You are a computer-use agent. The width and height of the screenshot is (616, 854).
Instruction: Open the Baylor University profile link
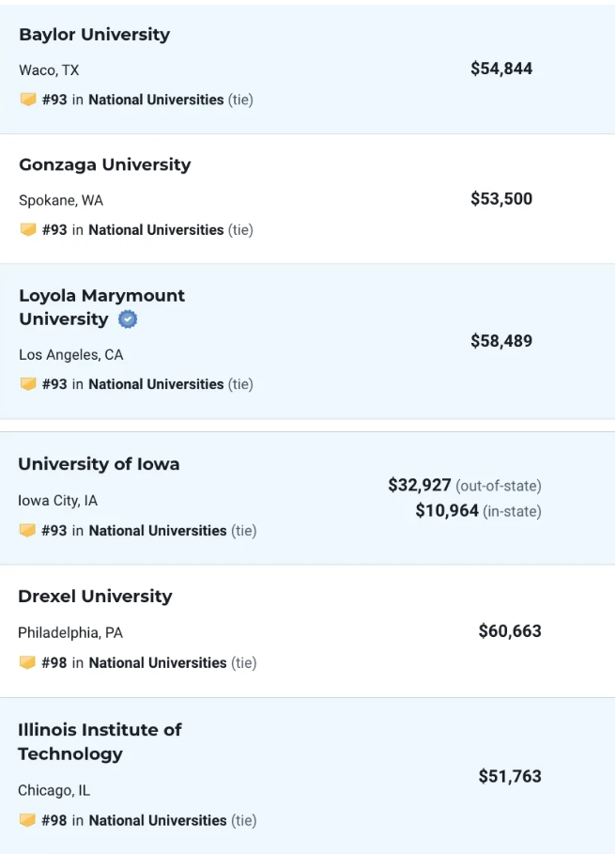coord(94,35)
